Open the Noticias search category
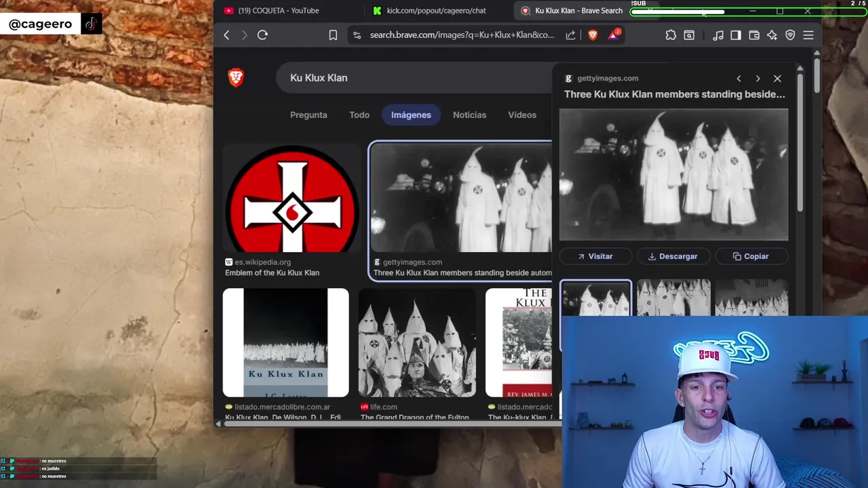Image resolution: width=868 pixels, height=488 pixels. [x=469, y=115]
